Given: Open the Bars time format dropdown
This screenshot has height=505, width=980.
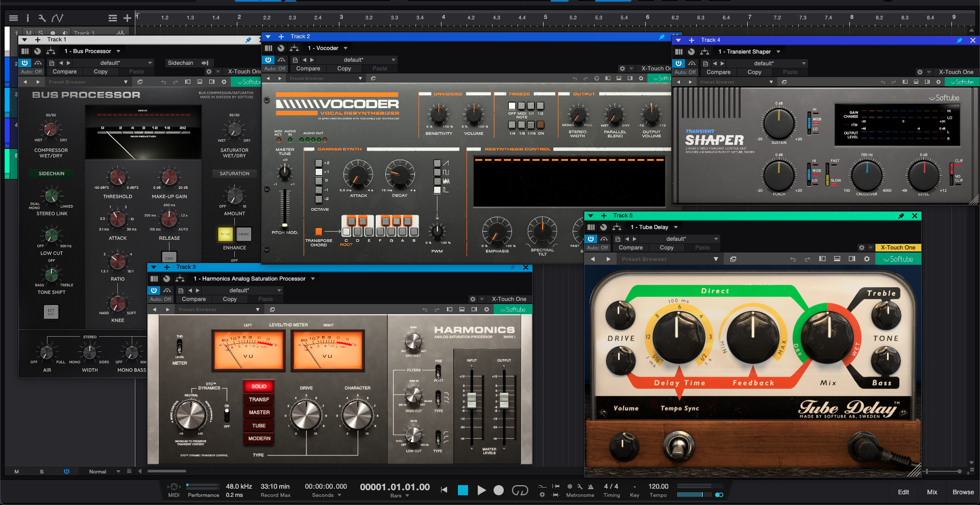Looking at the screenshot, I should point(400,496).
